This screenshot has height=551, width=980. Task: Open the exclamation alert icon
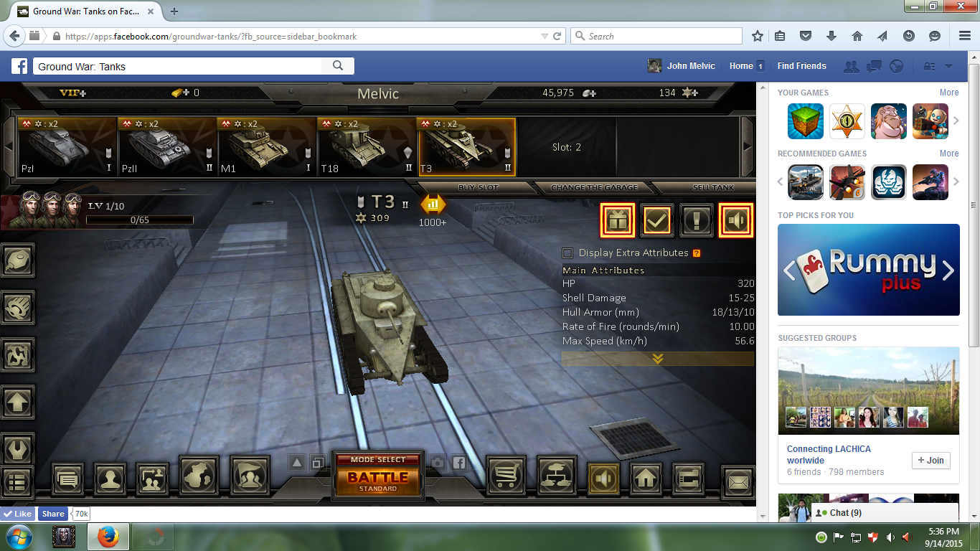(x=696, y=220)
